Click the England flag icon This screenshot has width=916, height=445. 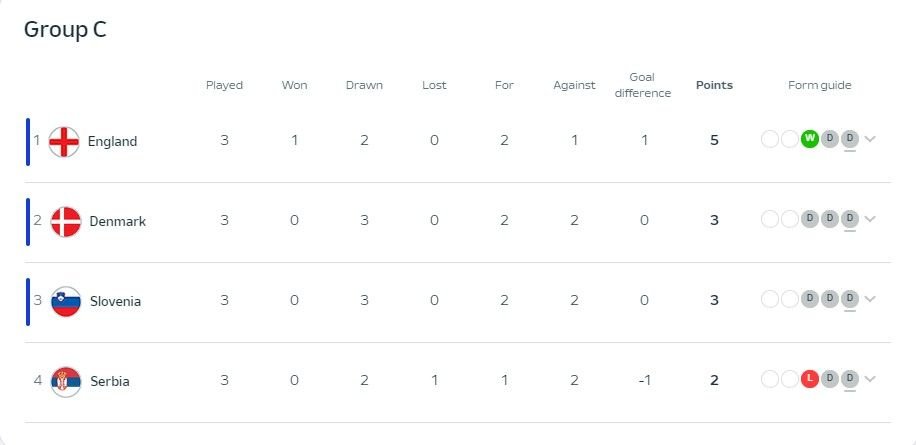(64, 142)
